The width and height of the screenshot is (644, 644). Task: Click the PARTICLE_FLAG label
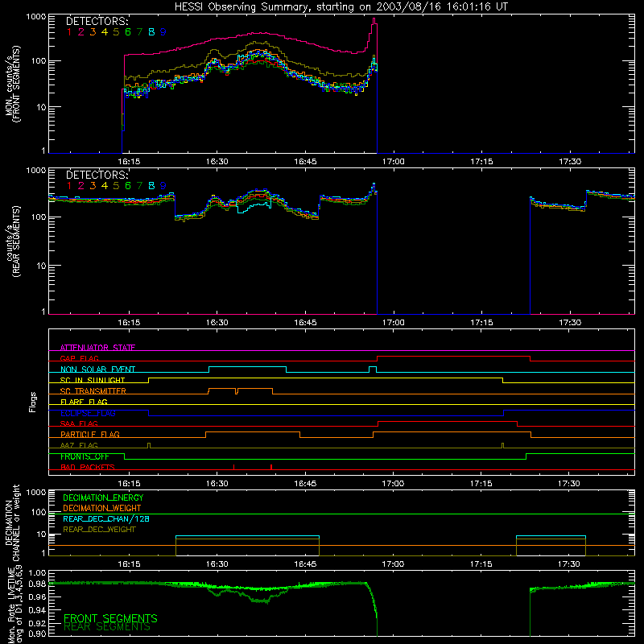pos(90,434)
